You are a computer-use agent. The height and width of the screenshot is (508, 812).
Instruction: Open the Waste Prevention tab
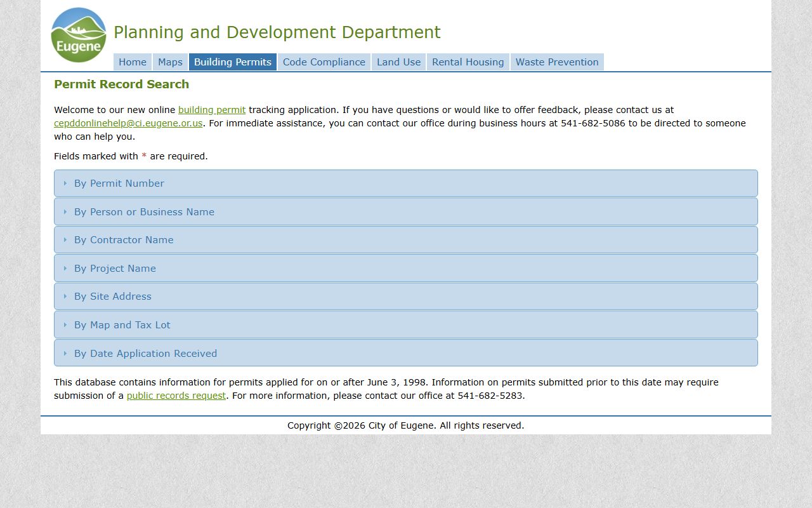tap(557, 62)
